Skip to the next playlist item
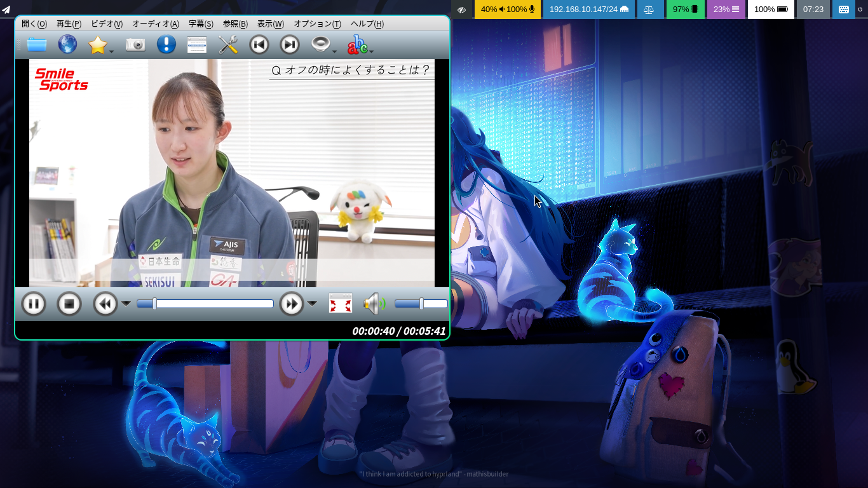868x488 pixels. [x=289, y=44]
